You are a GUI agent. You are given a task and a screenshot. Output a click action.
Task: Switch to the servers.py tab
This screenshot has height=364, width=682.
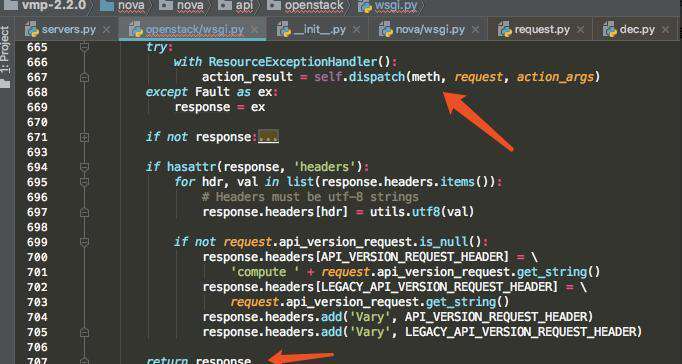click(x=68, y=30)
